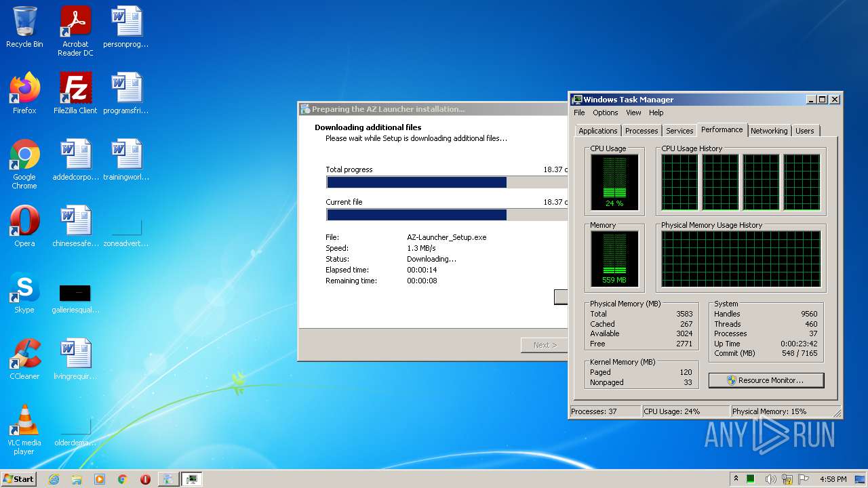
Task: Click the AZ-Launcher_Setup.exe file name
Action: pyautogui.click(x=447, y=237)
